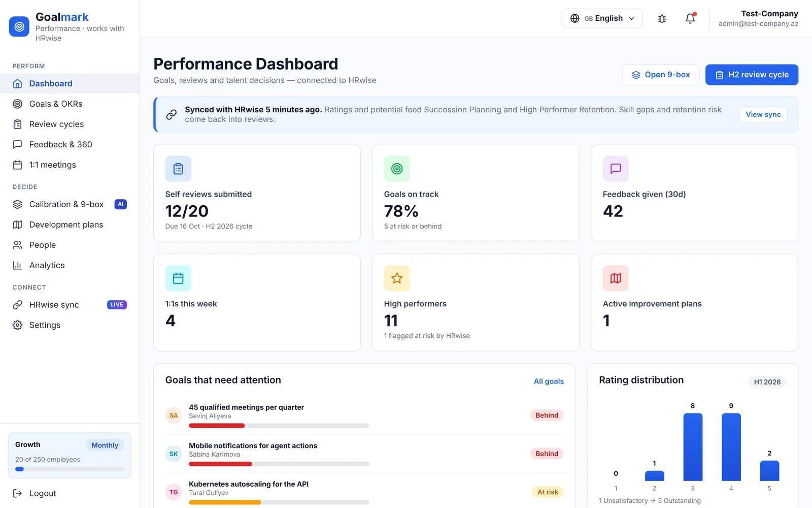
Task: Click the rating 4 bar in chart
Action: (731, 447)
